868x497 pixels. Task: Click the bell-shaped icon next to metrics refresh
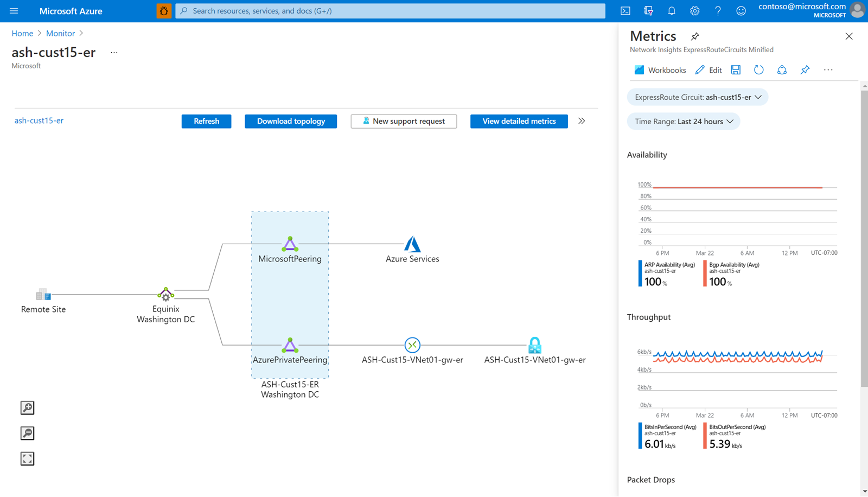click(x=782, y=70)
